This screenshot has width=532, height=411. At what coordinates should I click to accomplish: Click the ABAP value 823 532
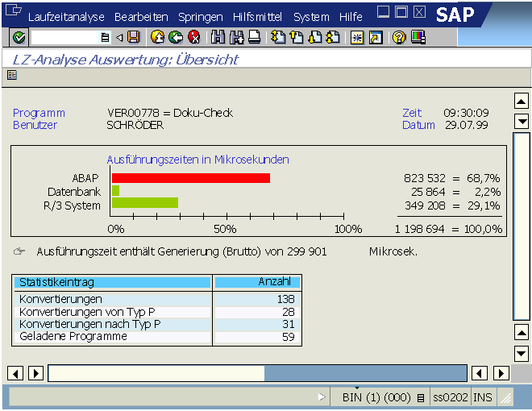pyautogui.click(x=425, y=178)
